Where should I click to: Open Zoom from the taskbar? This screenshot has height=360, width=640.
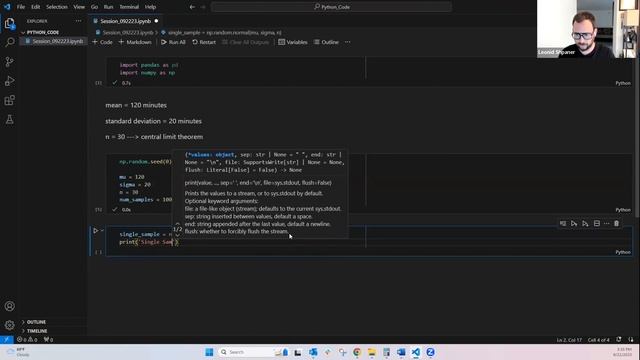click(x=430, y=352)
